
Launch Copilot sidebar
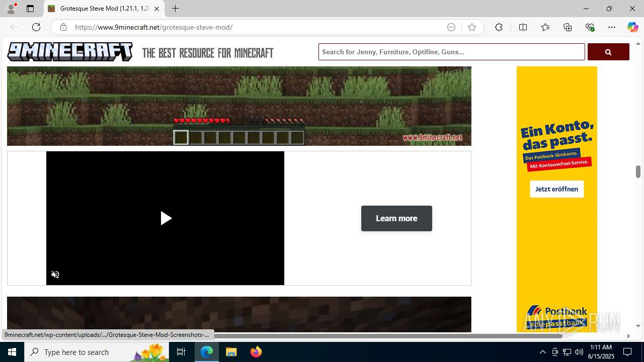tap(632, 27)
